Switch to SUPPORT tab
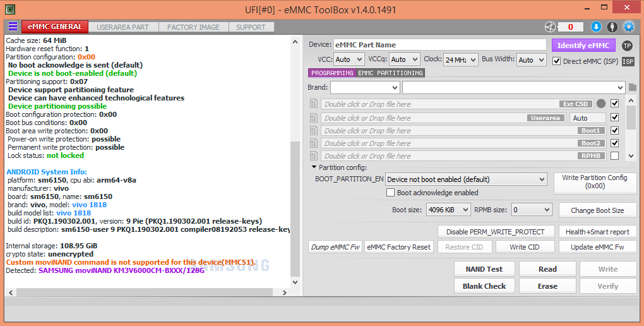644x326 pixels. (x=251, y=27)
